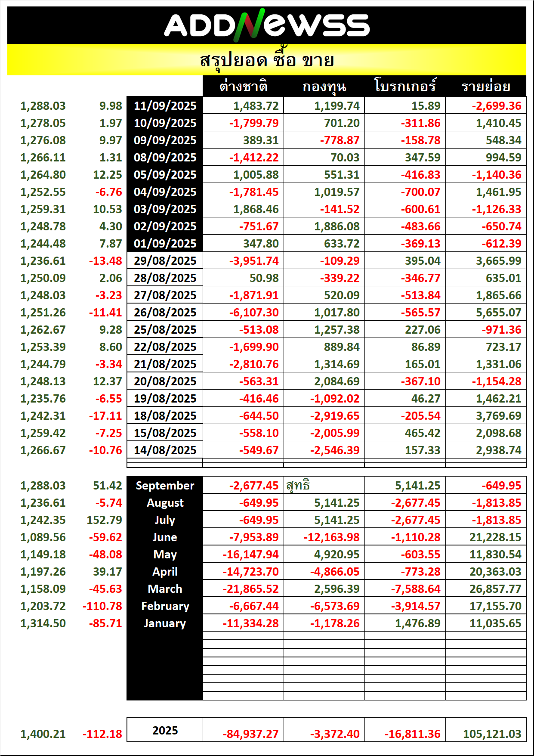This screenshot has width=534, height=756.
Task: Select the 10/09/2025 date cell
Action: pos(165,123)
